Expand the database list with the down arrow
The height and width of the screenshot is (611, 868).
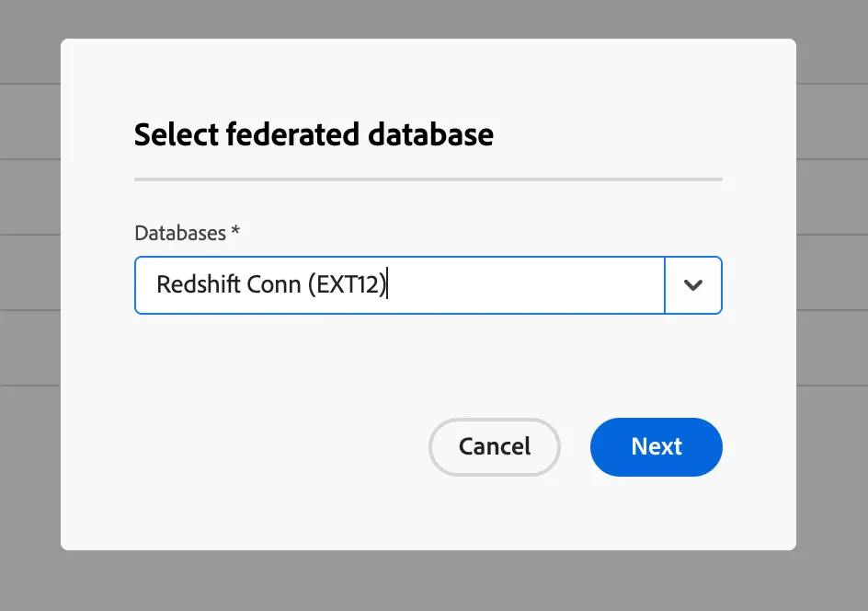[693, 285]
